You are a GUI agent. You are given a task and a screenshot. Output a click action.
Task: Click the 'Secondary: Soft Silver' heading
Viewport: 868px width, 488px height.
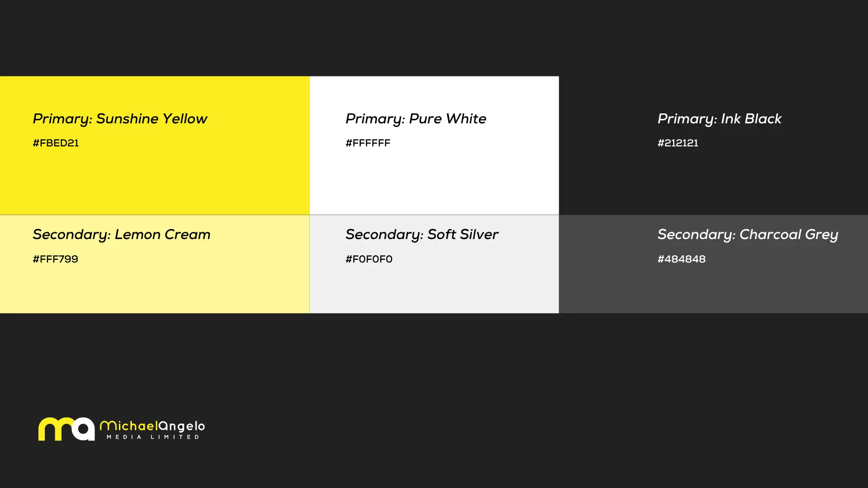pos(422,235)
